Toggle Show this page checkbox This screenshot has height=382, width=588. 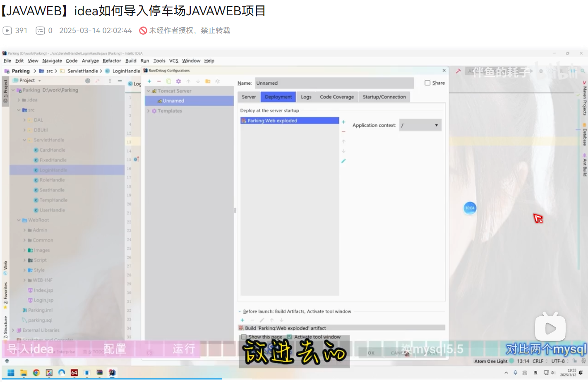click(x=244, y=337)
